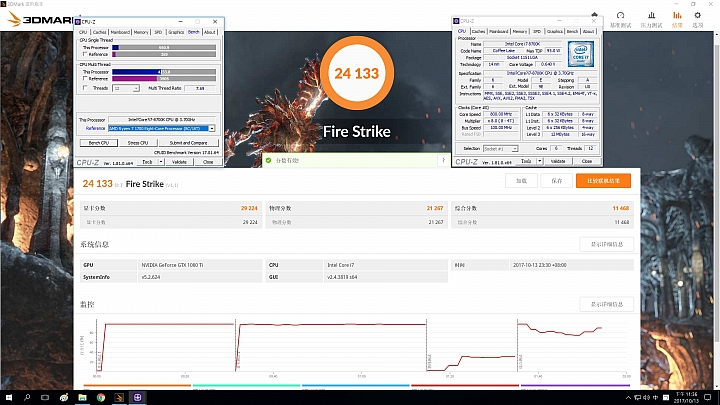This screenshot has height=405, width=720.
Task: Open the Action Center notification icon
Action: [708, 397]
